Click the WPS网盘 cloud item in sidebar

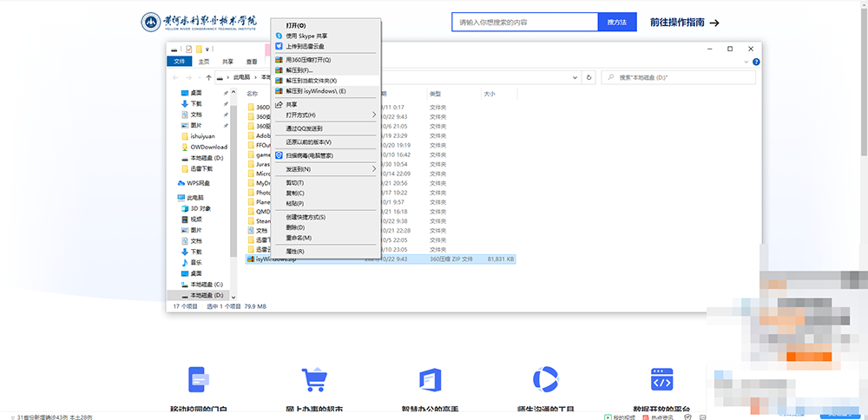198,183
